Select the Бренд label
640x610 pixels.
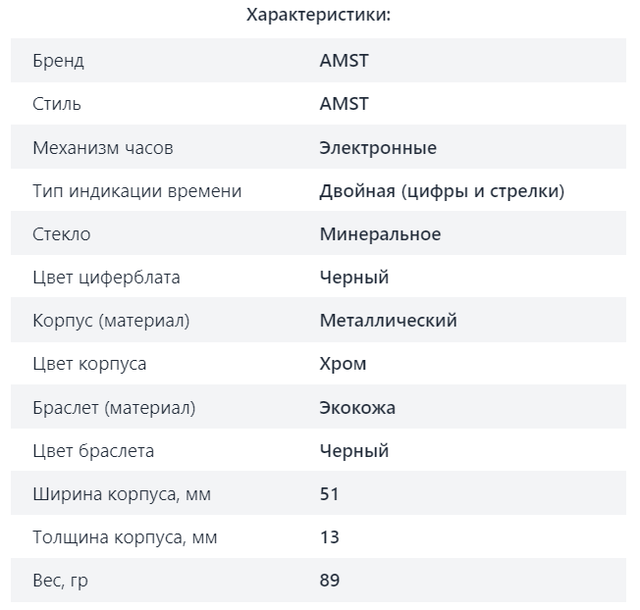(58, 61)
